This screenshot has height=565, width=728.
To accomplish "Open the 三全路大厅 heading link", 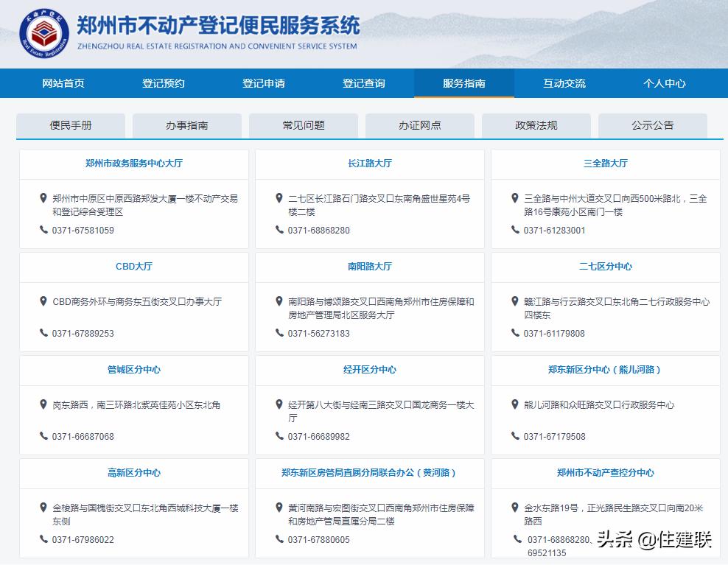I will pyautogui.click(x=606, y=164).
